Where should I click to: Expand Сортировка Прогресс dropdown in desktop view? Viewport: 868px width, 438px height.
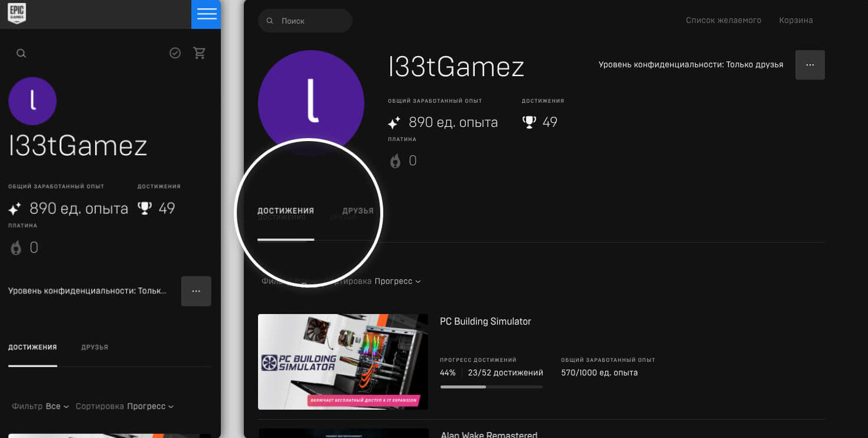pos(397,281)
